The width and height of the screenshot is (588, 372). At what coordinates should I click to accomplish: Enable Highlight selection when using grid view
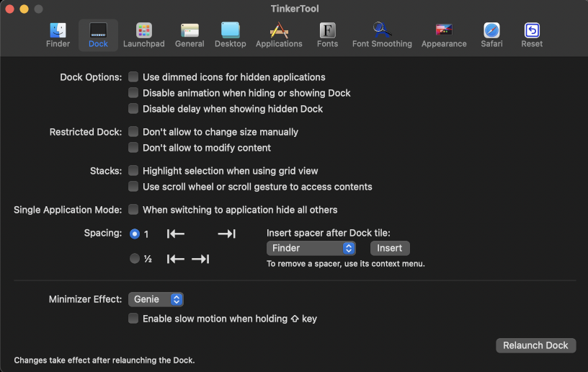pos(133,171)
